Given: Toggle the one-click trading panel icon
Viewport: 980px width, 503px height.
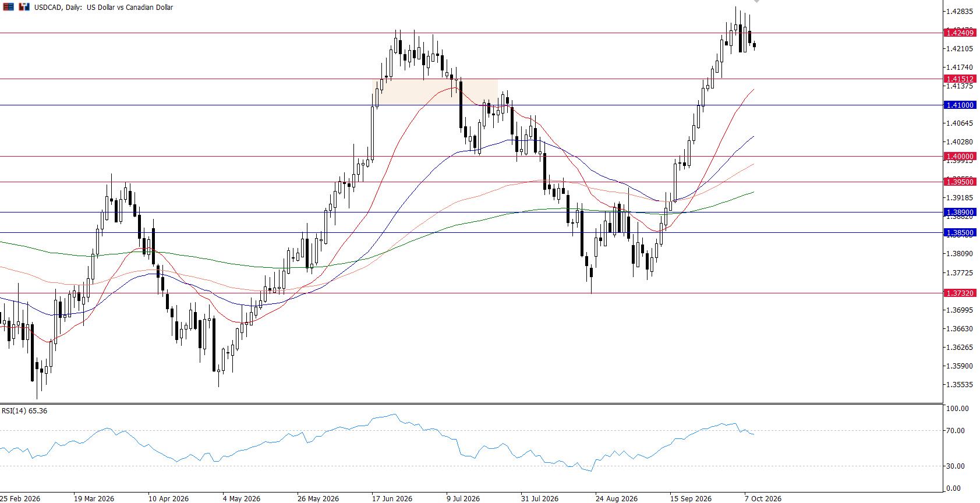Looking at the screenshot, I should click(23, 7).
